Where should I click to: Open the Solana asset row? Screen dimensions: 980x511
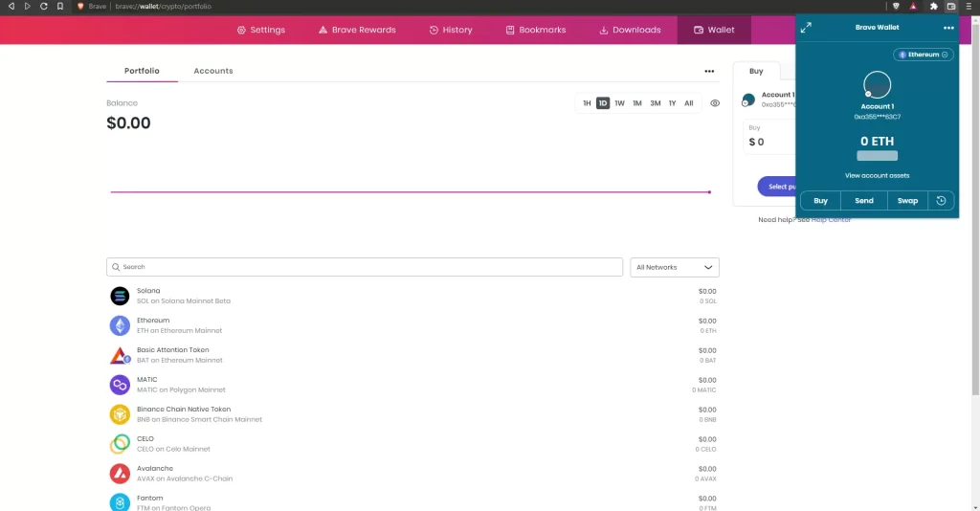(x=413, y=296)
